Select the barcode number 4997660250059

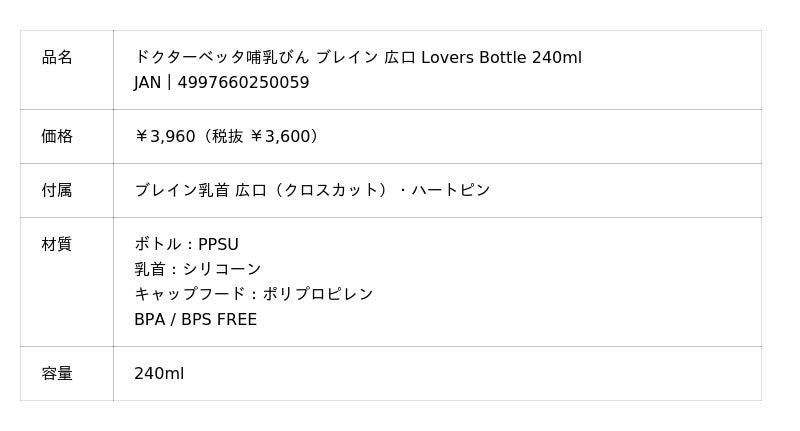tap(243, 83)
